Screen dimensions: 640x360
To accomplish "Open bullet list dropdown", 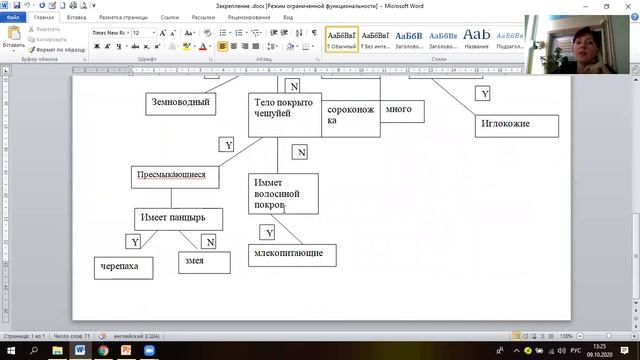I will [x=230, y=33].
